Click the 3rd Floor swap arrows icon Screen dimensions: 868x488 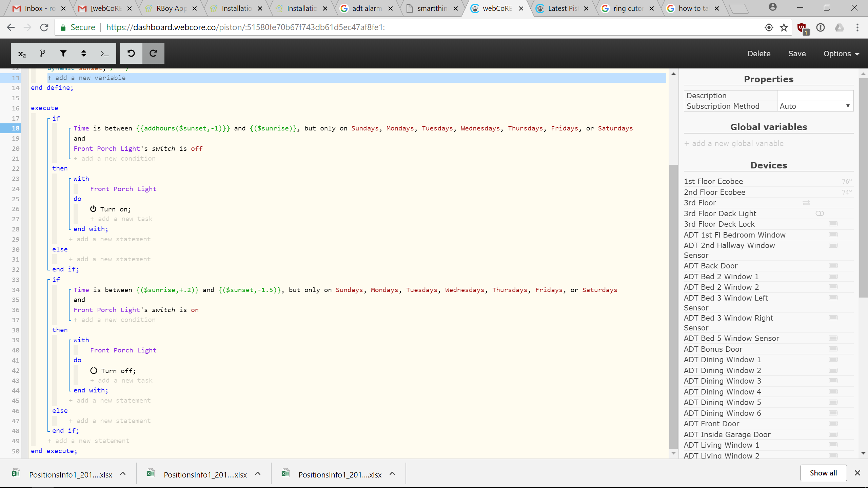pos(806,203)
